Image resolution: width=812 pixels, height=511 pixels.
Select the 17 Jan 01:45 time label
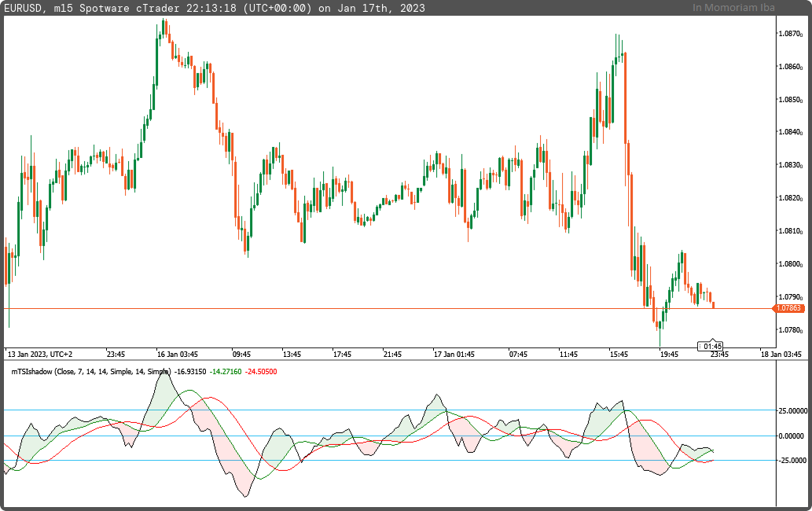click(454, 355)
